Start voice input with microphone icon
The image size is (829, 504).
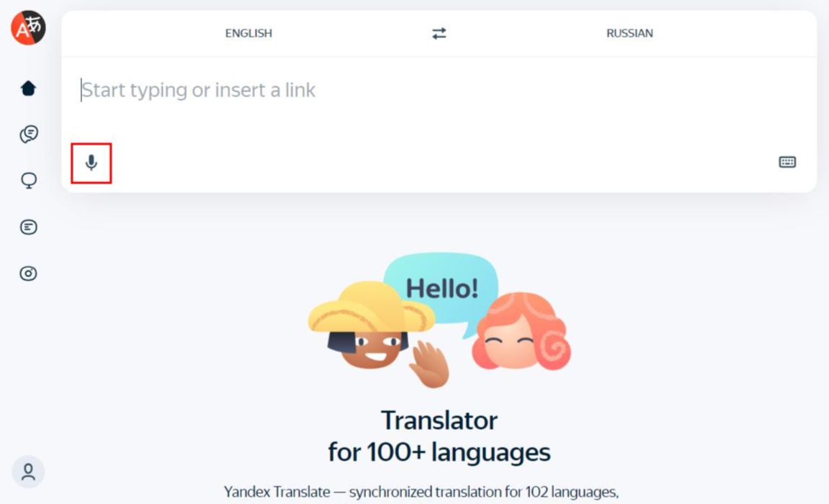pyautogui.click(x=91, y=163)
